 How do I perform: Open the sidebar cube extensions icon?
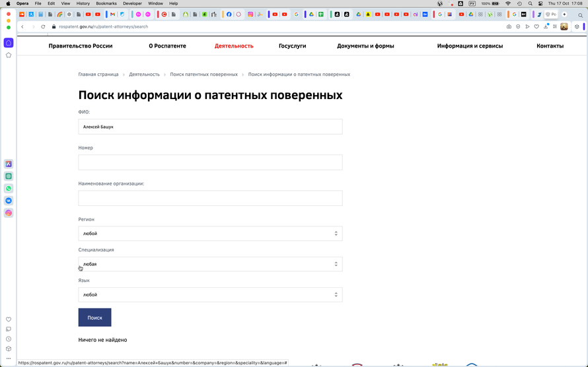pos(9,349)
